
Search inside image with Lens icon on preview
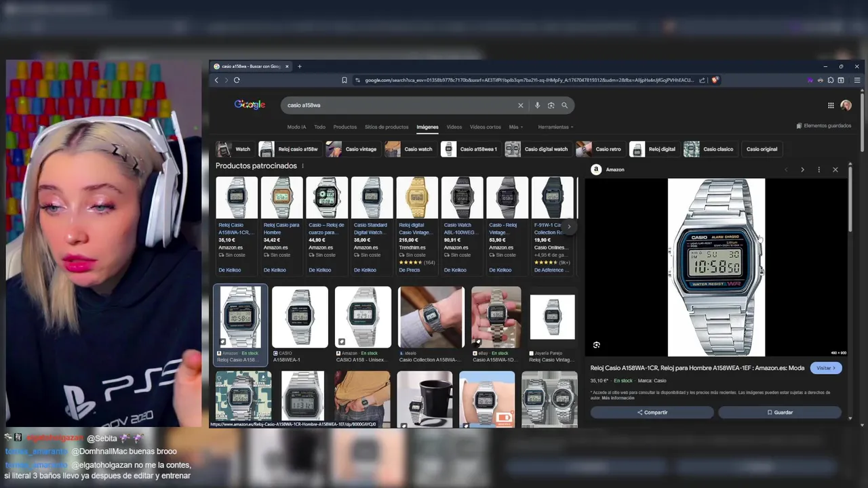pyautogui.click(x=597, y=345)
